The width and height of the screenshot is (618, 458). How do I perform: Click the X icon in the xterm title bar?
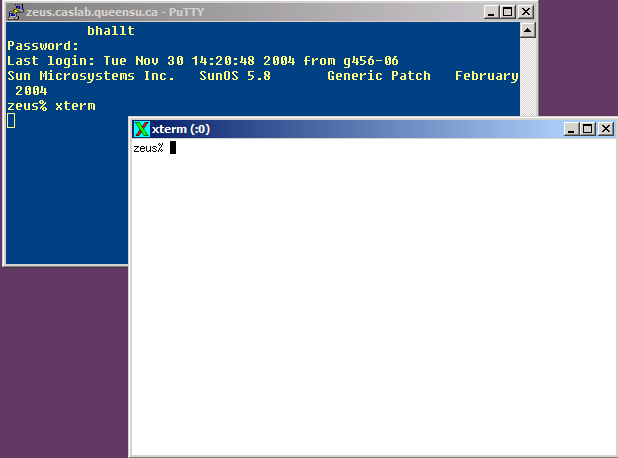[141, 129]
